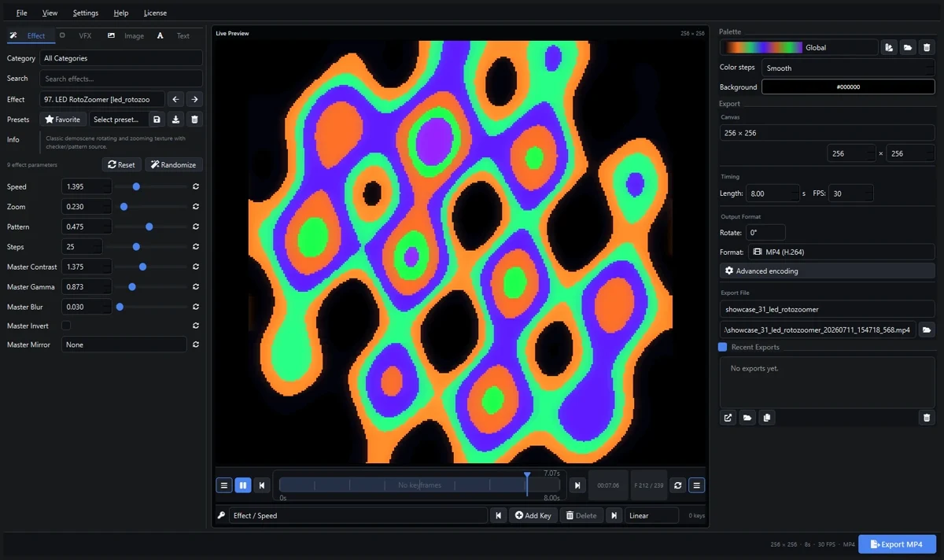The image size is (944, 560).
Task: Toggle the timeline list button left of pause
Action: [x=224, y=485]
